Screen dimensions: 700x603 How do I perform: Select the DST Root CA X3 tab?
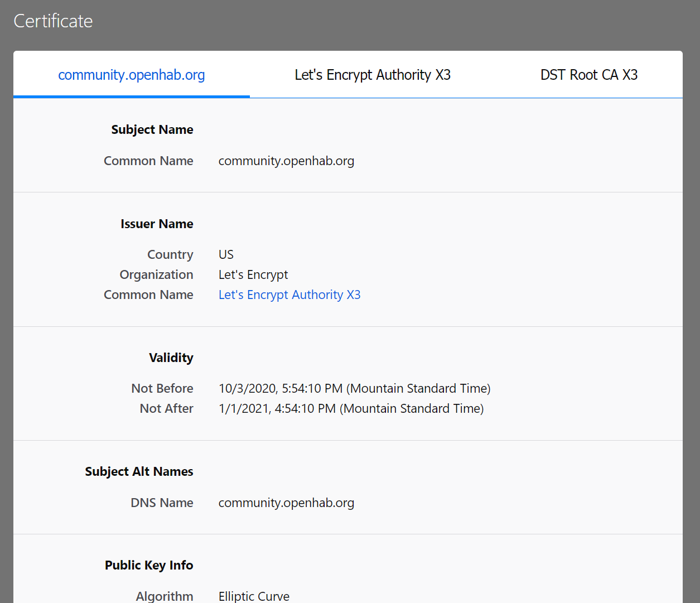pos(588,75)
